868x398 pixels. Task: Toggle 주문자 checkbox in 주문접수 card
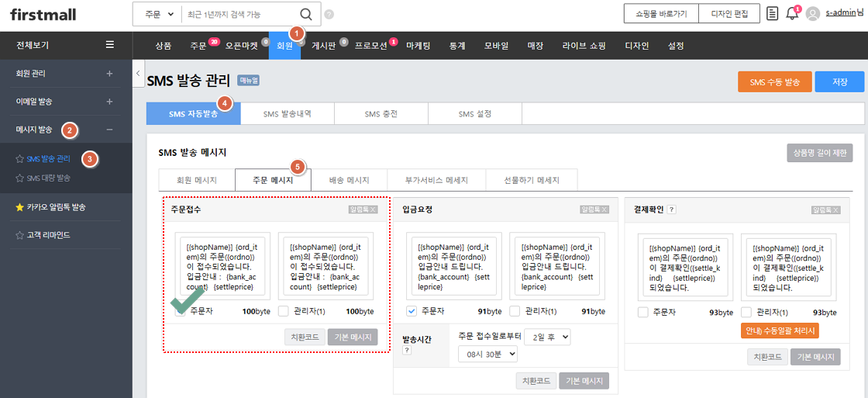click(181, 311)
